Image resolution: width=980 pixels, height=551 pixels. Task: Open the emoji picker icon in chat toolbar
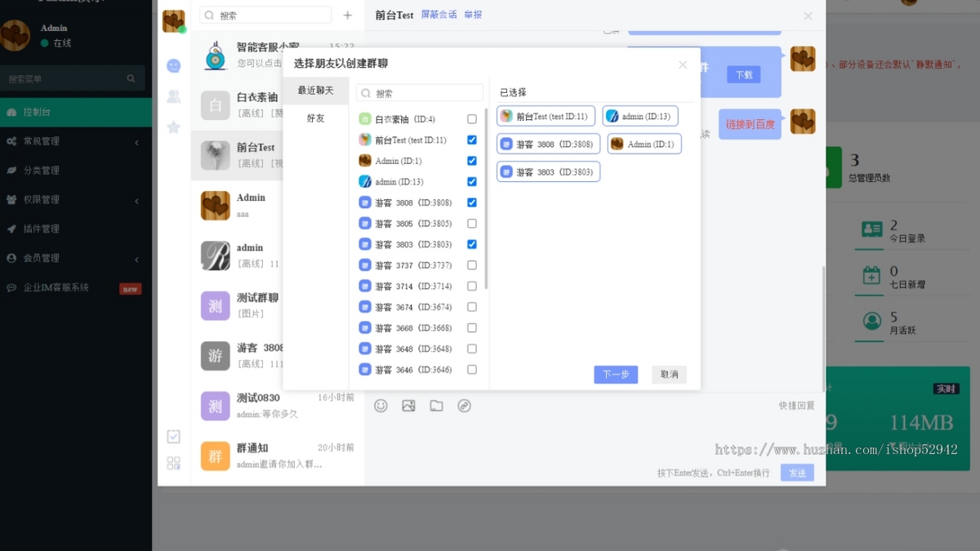[x=381, y=406]
